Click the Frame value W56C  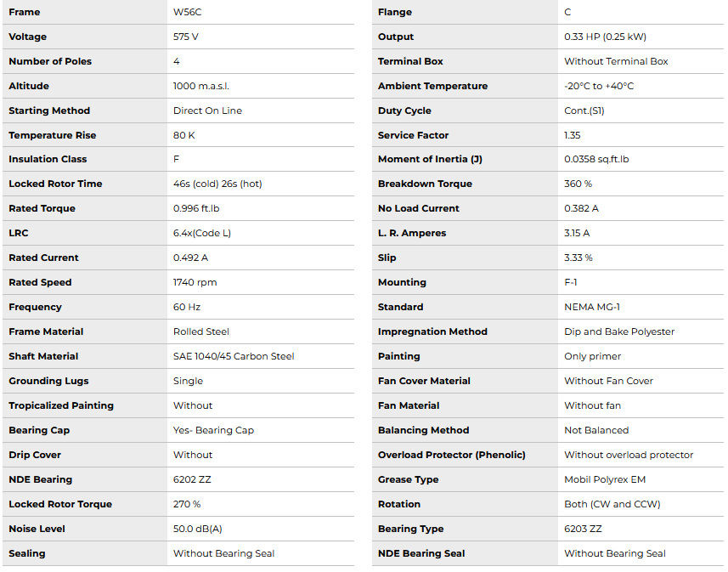point(186,13)
